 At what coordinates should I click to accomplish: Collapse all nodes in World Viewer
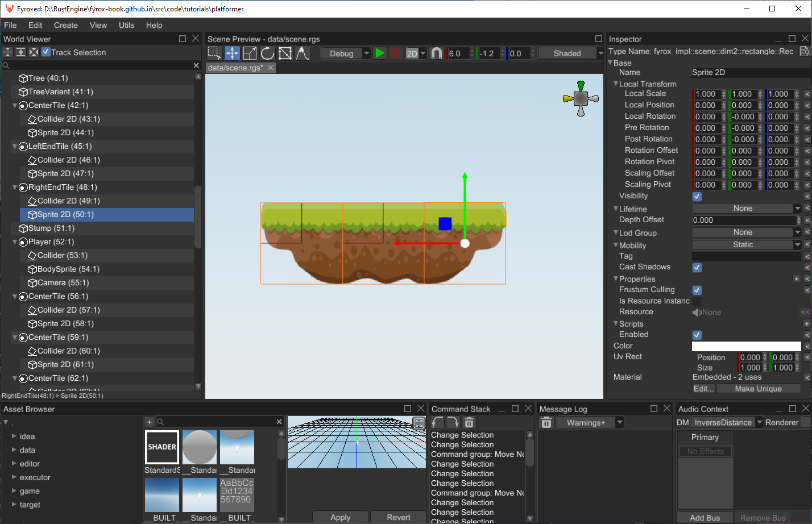[7, 52]
